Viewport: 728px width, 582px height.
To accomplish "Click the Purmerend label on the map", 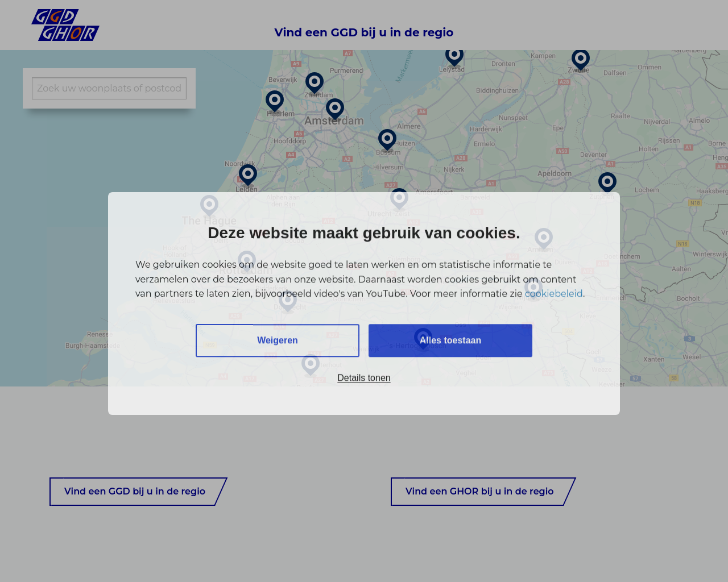I will tap(346, 70).
